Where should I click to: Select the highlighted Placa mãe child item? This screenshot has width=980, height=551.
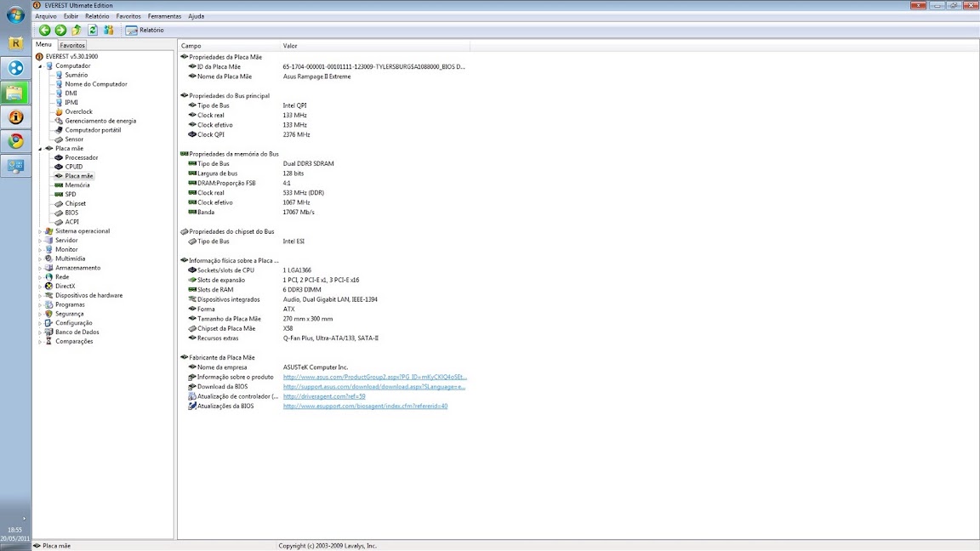pos(79,176)
